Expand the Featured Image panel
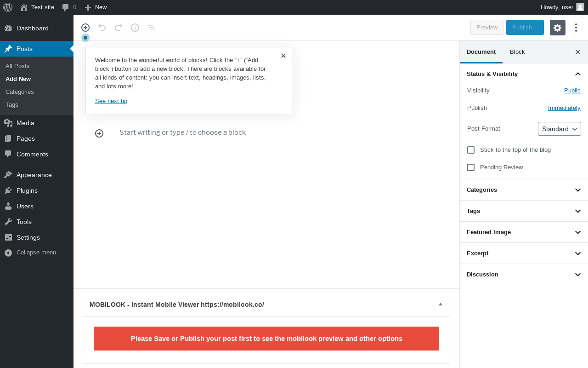588x368 pixels. click(524, 232)
